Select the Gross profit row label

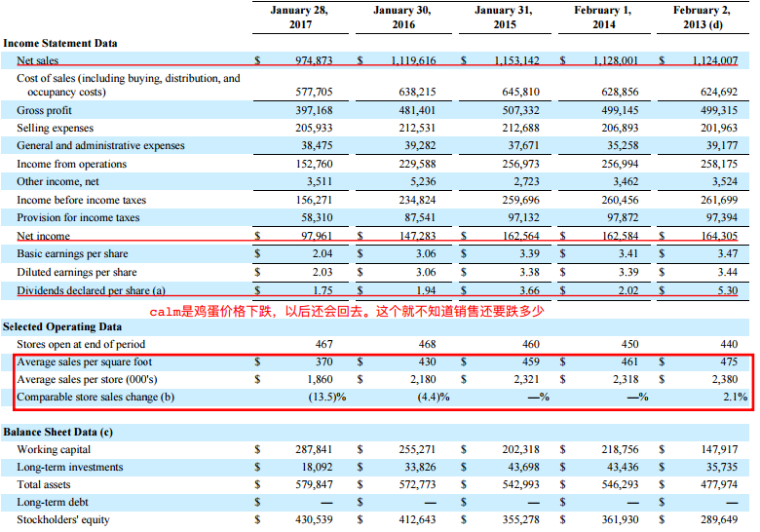point(45,110)
